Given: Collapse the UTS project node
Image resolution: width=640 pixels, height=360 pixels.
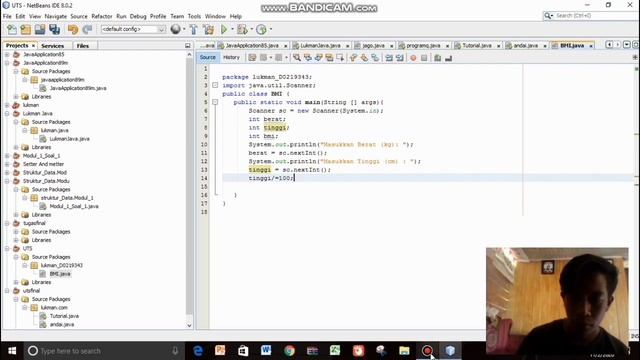Looking at the screenshot, I should [x=7, y=249].
